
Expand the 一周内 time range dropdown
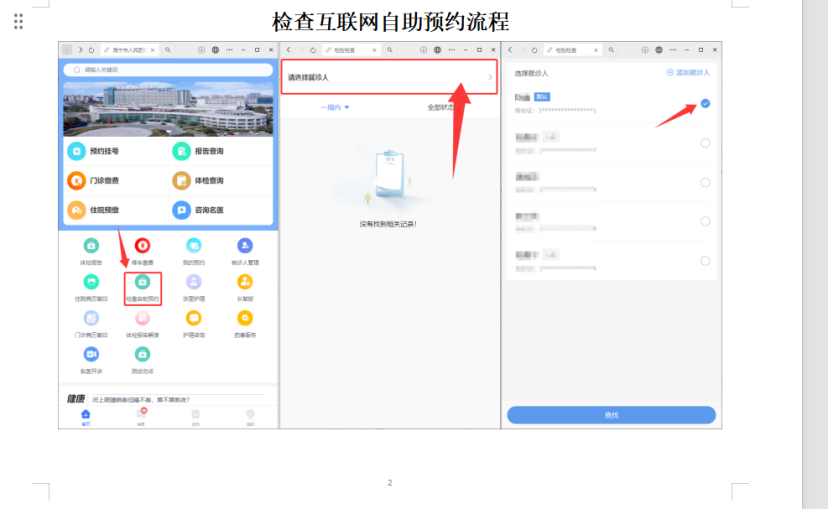point(335,107)
